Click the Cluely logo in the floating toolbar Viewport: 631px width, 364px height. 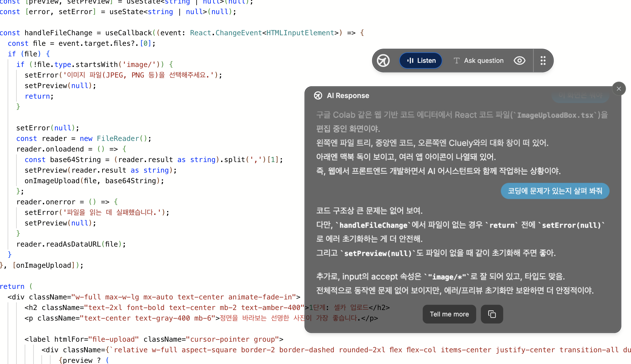click(x=383, y=60)
